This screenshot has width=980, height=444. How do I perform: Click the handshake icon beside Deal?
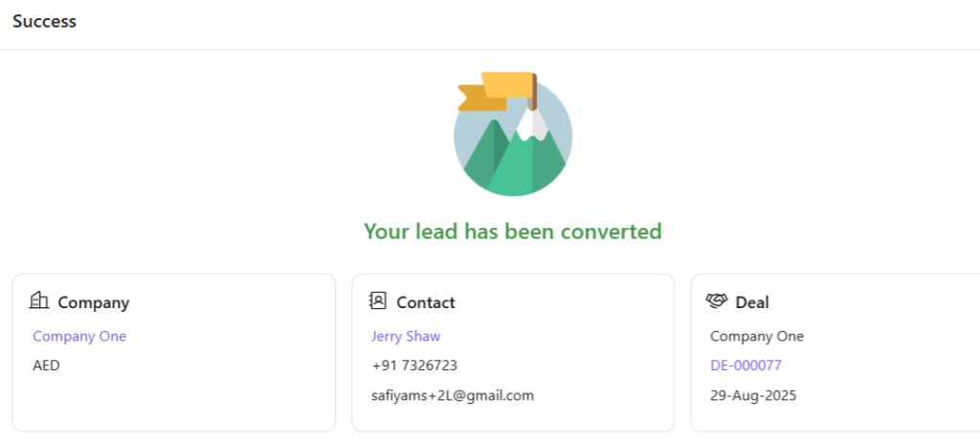717,301
